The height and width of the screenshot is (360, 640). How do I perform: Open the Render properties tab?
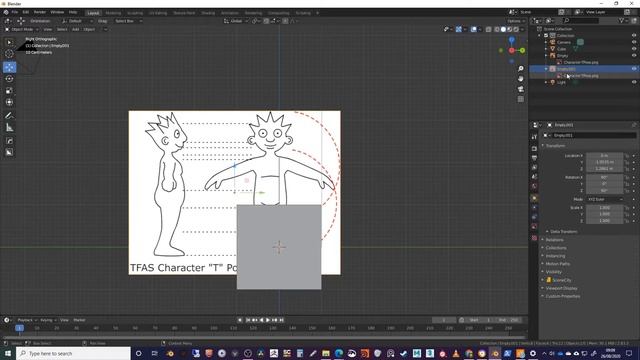click(534, 149)
